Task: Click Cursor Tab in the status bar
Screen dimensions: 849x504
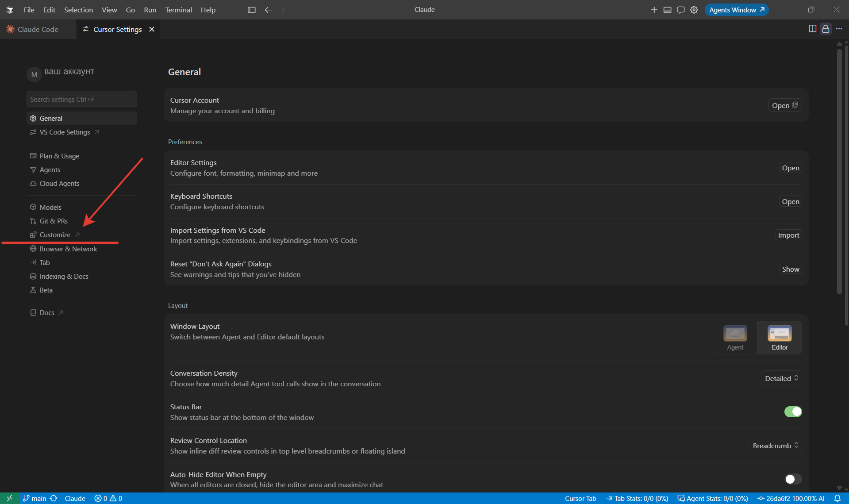Action: pyautogui.click(x=580, y=498)
